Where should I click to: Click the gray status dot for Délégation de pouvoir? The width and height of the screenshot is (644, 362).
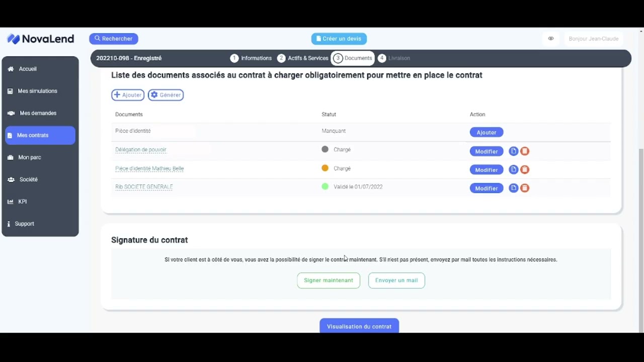[325, 149]
